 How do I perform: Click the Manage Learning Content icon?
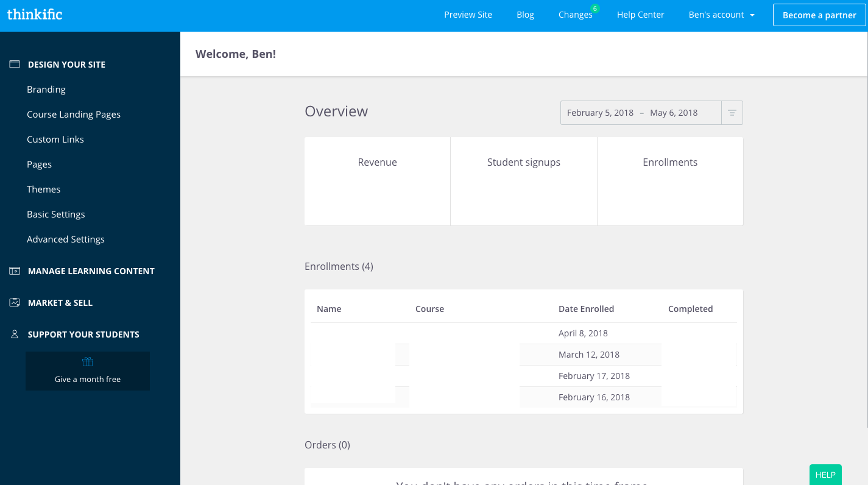(x=15, y=271)
